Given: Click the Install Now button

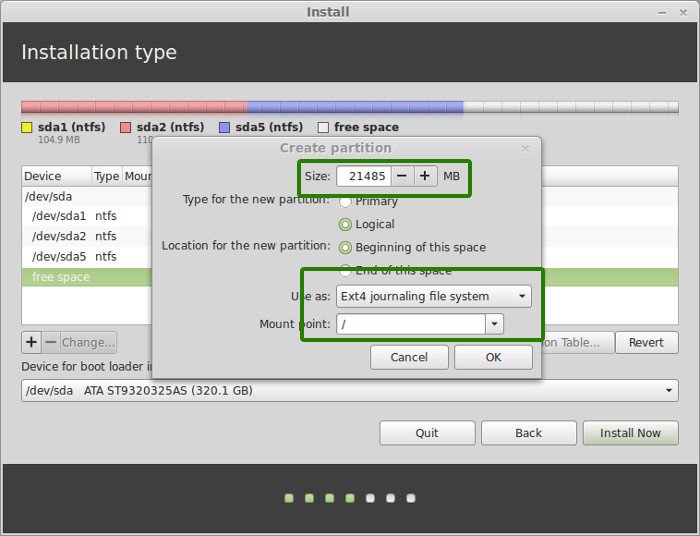Looking at the screenshot, I should click(630, 433).
